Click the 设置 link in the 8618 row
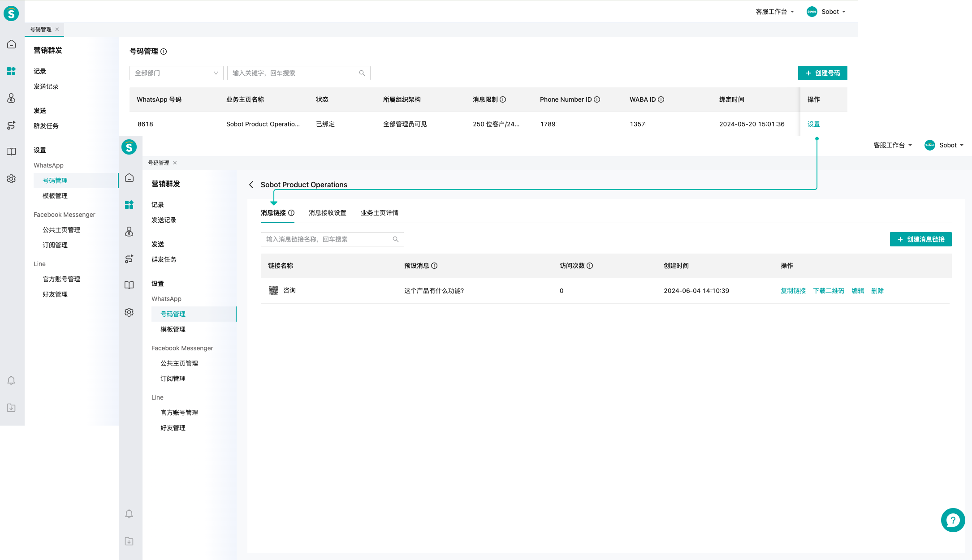972x560 pixels. click(814, 124)
